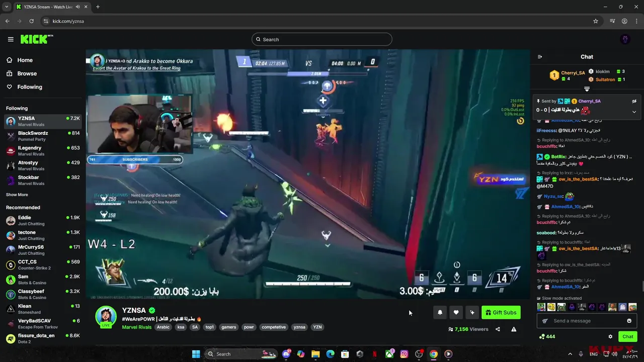Image resolution: width=644 pixels, height=362 pixels.
Task: Open the Atrostyy channel
Action: point(43,165)
